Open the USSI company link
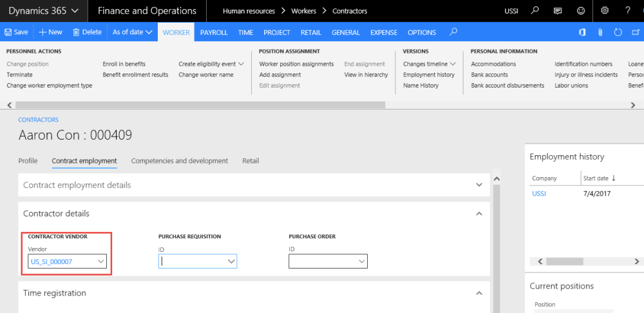644x313 pixels. tap(539, 194)
